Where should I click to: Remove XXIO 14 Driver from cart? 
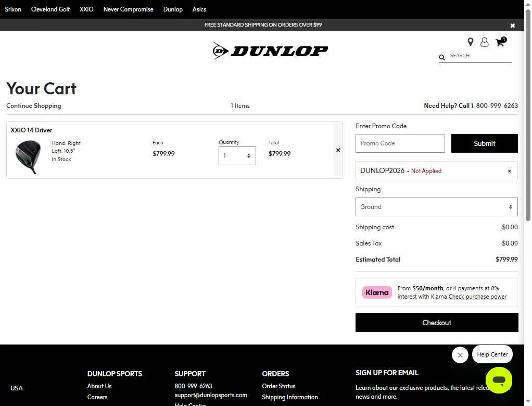pos(338,150)
